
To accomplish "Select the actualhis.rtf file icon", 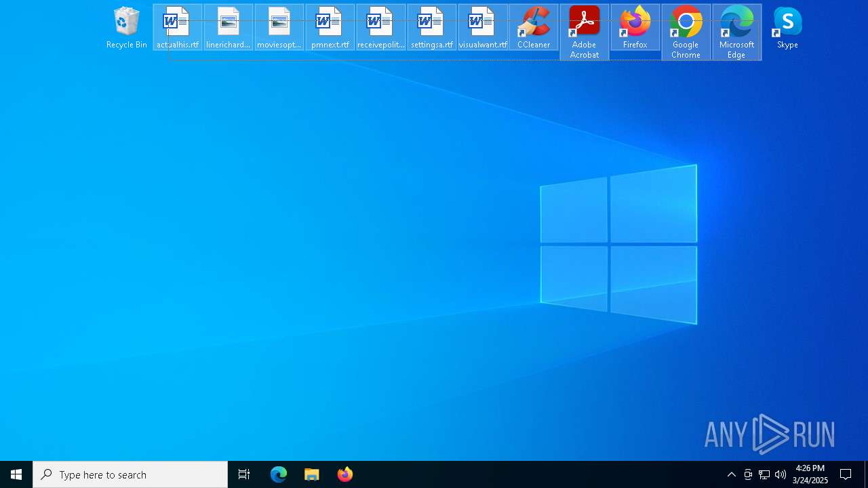I will point(178,28).
